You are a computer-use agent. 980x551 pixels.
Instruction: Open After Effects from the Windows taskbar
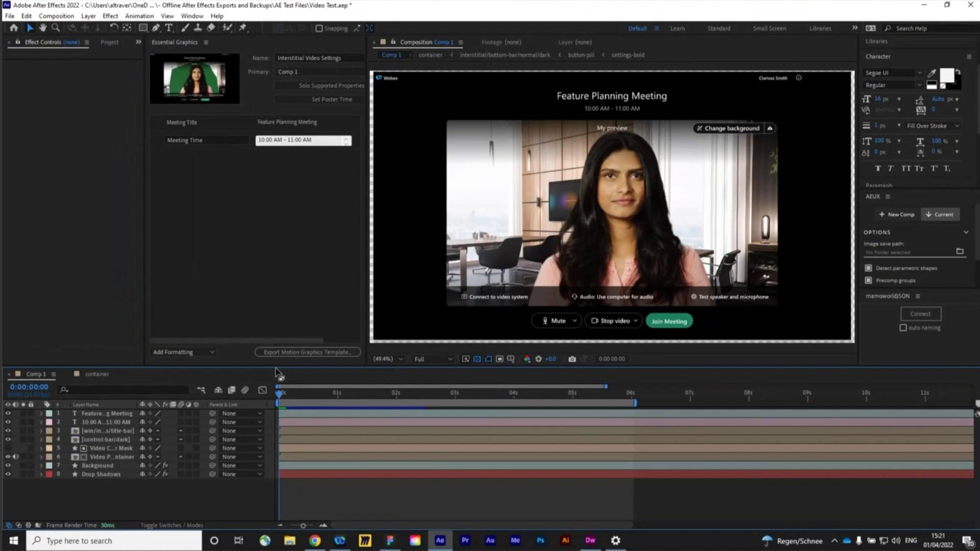tap(440, 540)
